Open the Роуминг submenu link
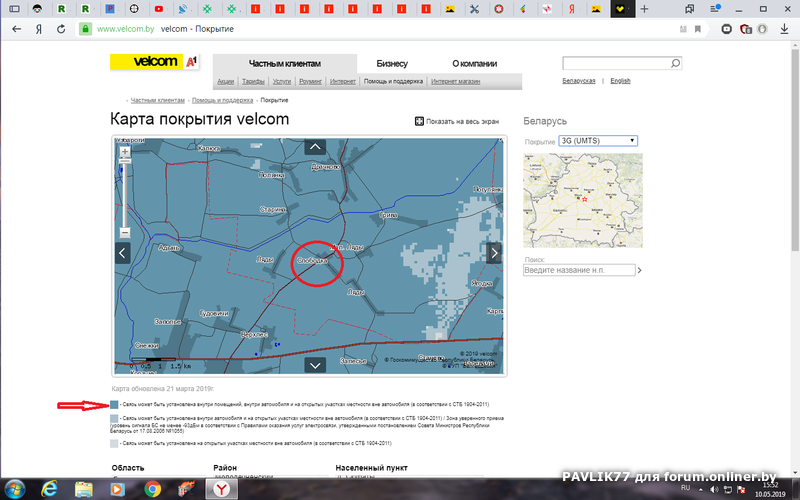This screenshot has width=800, height=500. pyautogui.click(x=310, y=81)
